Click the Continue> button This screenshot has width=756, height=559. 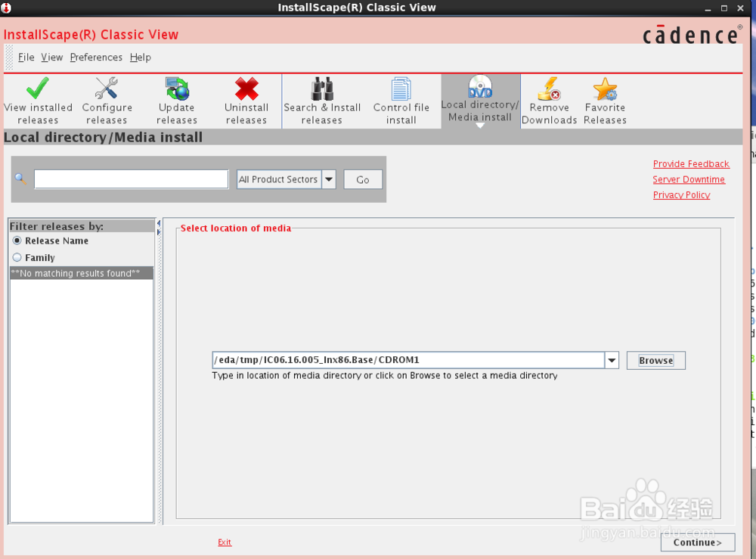click(698, 542)
